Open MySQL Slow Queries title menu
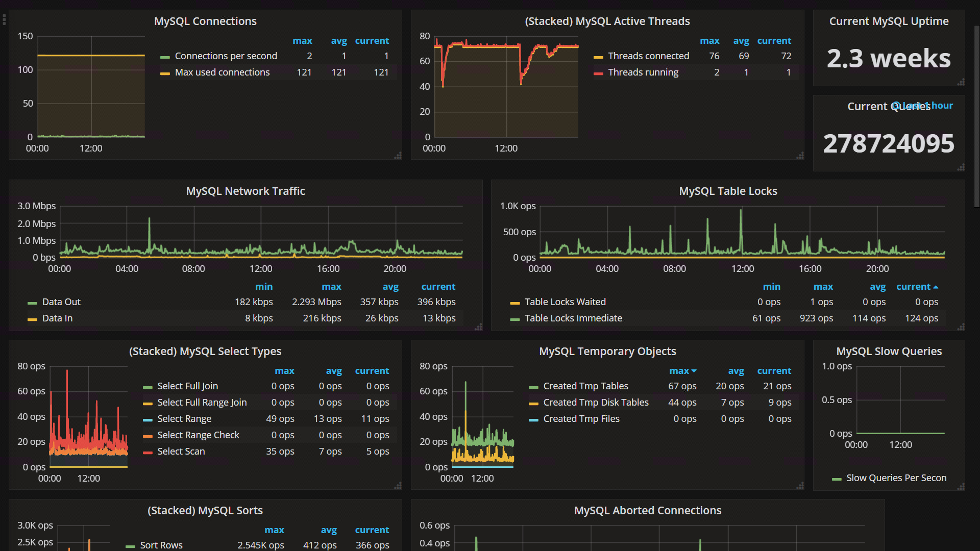Screen dimensions: 980x551 pyautogui.click(x=889, y=352)
